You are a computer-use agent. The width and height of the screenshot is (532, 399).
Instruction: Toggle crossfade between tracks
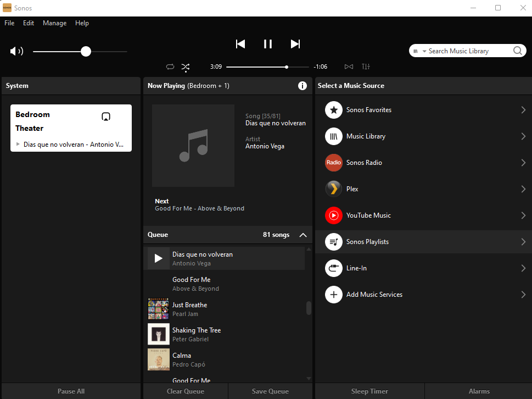(x=349, y=66)
